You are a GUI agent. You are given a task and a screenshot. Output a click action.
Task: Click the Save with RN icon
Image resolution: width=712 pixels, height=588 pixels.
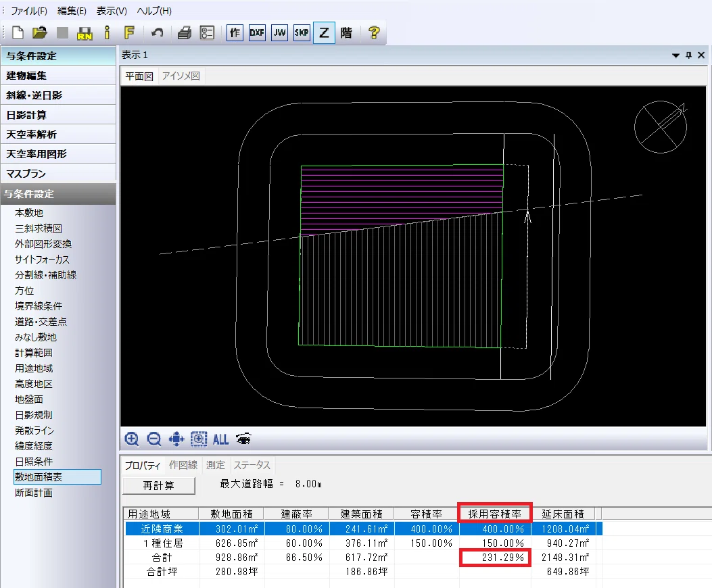(85, 33)
